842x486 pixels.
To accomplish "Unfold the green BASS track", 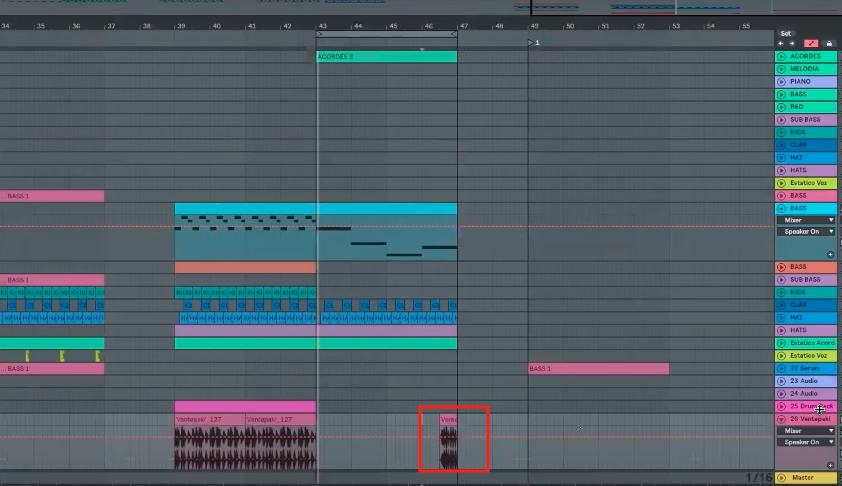I will click(781, 95).
